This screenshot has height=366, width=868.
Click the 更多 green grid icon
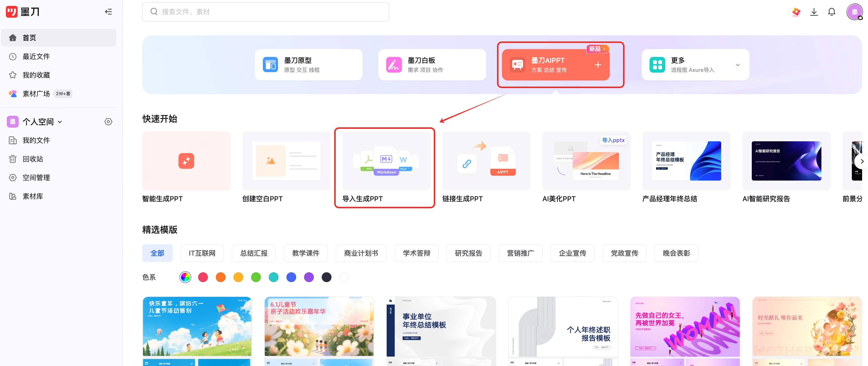tap(657, 65)
